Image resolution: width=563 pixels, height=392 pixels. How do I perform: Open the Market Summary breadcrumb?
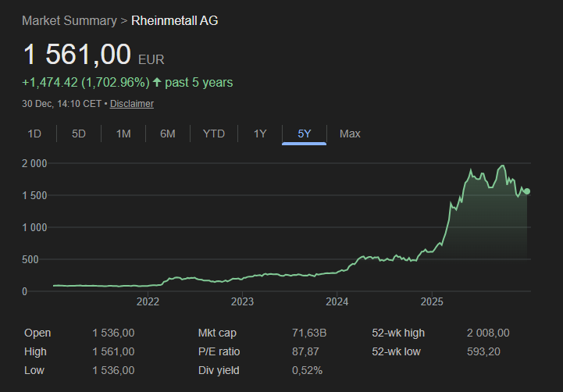click(69, 20)
